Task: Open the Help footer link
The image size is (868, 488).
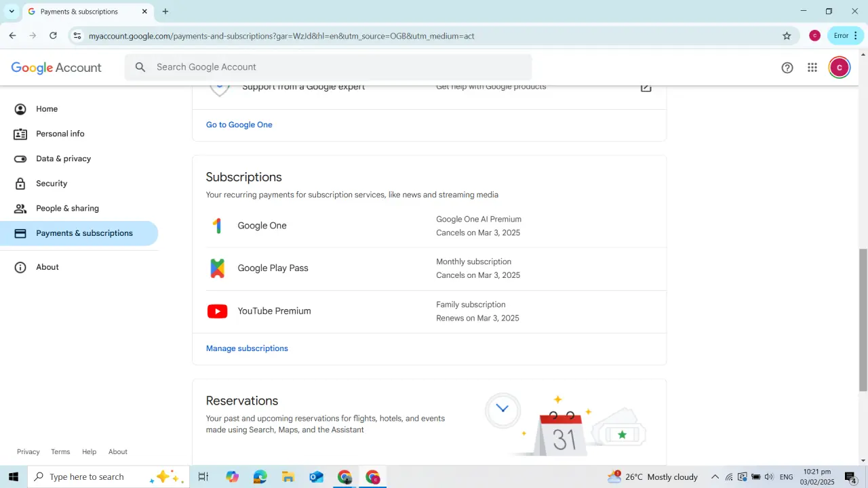Action: click(90, 452)
